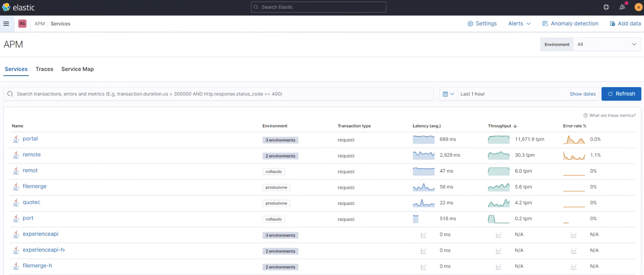Click the Settings gear icon
Image resolution: width=644 pixels, height=275 pixels.
(470, 24)
